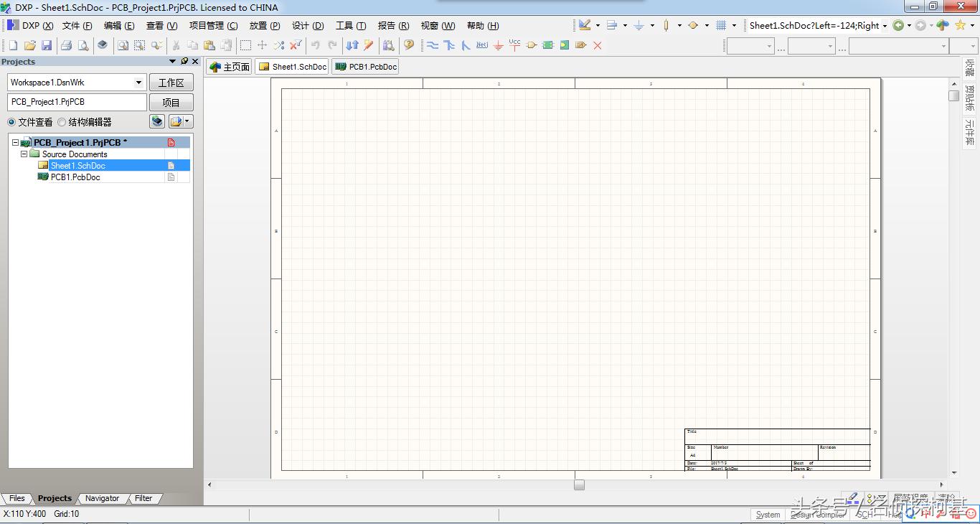Place a GND power port symbol
980x524 pixels.
499,45
